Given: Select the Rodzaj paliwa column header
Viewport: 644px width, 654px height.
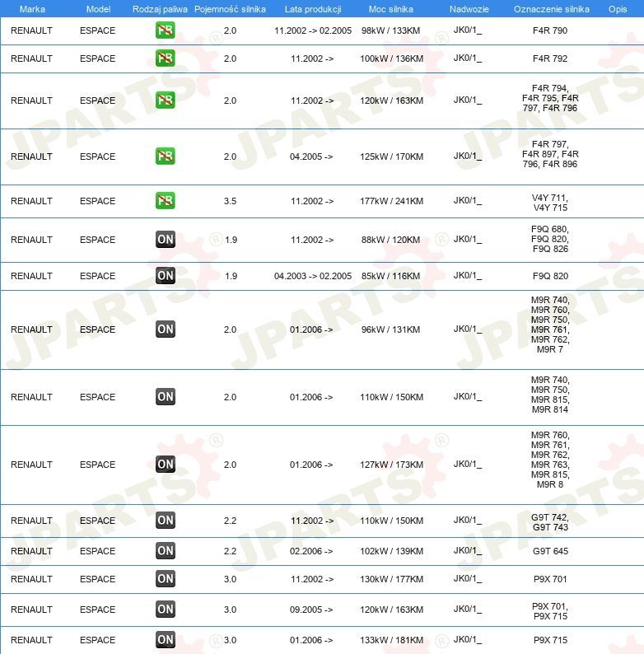Looking at the screenshot, I should (x=160, y=8).
